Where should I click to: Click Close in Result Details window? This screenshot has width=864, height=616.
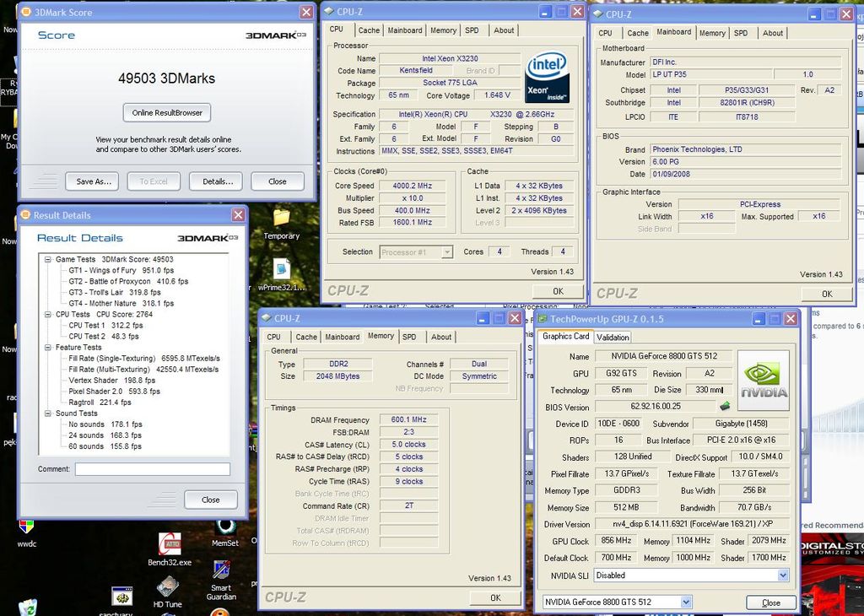pyautogui.click(x=210, y=500)
